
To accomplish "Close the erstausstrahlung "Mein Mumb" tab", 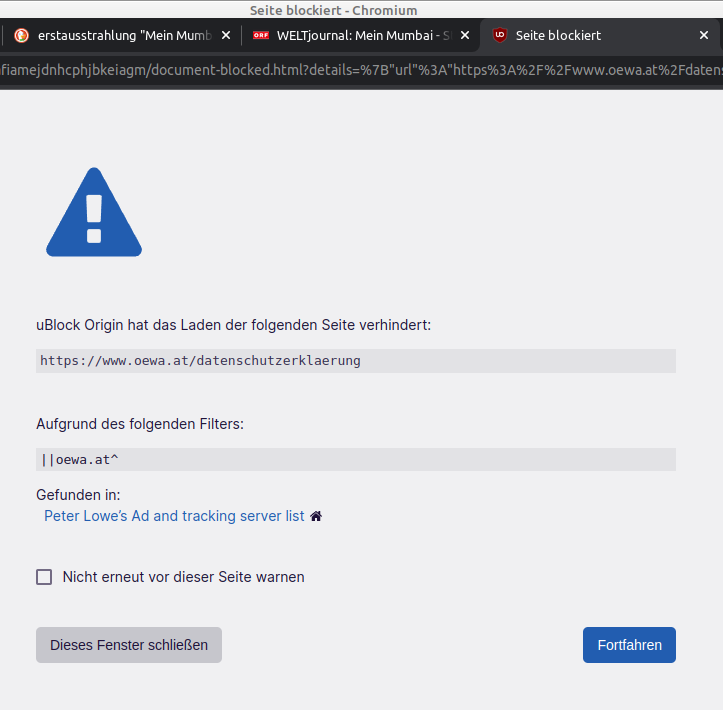I will point(226,36).
